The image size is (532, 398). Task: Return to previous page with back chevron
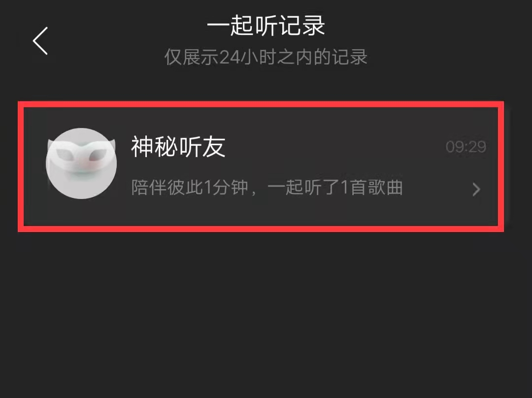[x=40, y=41]
